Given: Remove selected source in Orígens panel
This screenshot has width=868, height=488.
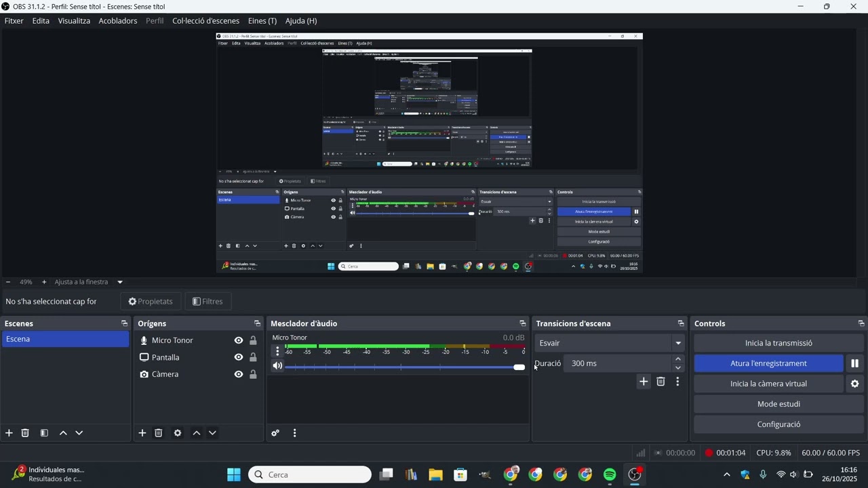Looking at the screenshot, I should pyautogui.click(x=159, y=433).
